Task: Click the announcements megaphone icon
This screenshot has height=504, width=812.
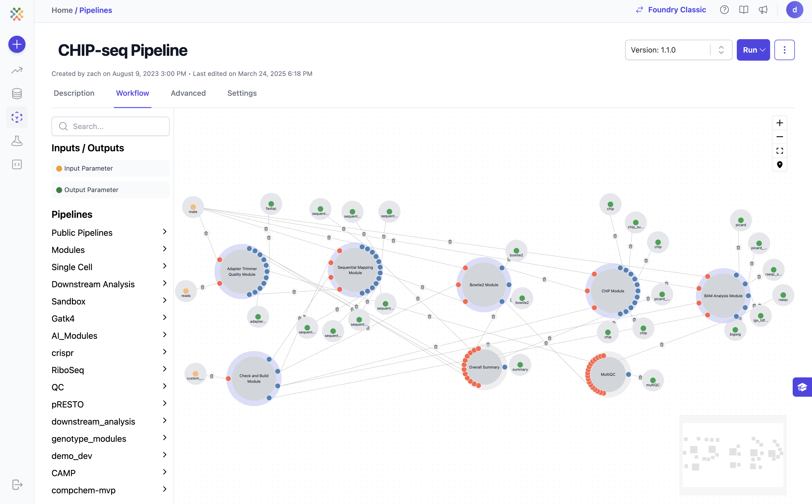Action: tap(763, 10)
